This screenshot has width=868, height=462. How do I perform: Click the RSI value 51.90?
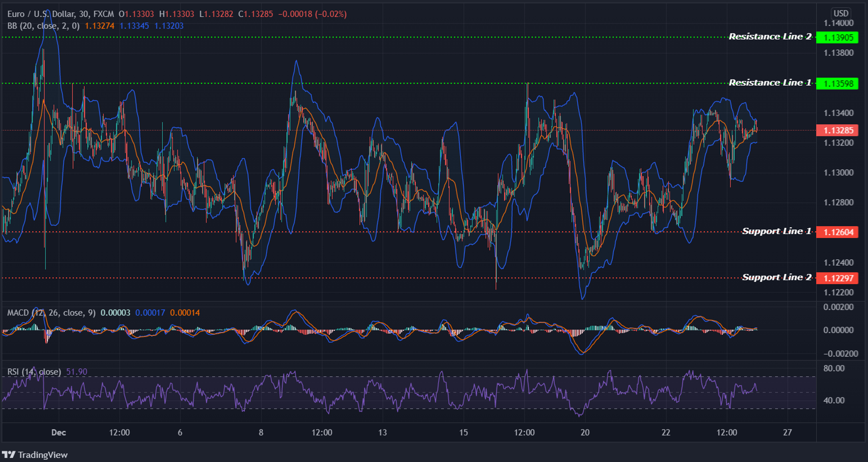[x=77, y=371]
